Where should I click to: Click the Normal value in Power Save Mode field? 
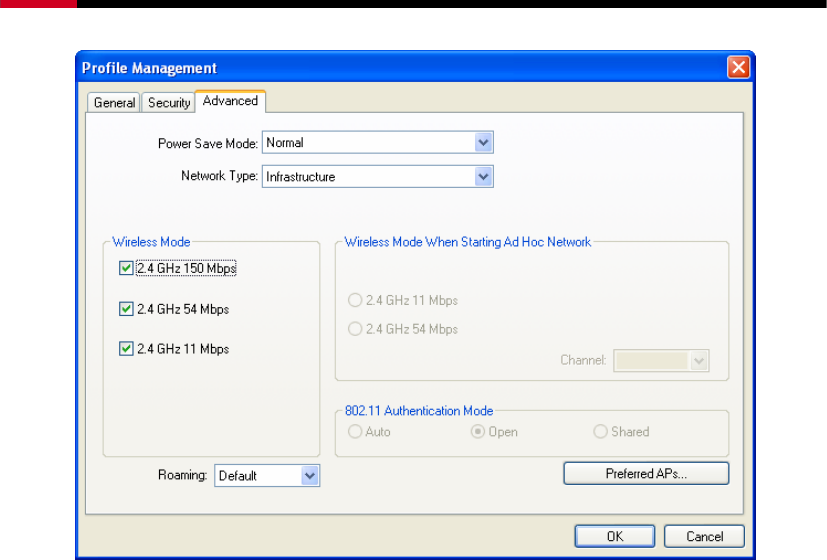(285, 142)
